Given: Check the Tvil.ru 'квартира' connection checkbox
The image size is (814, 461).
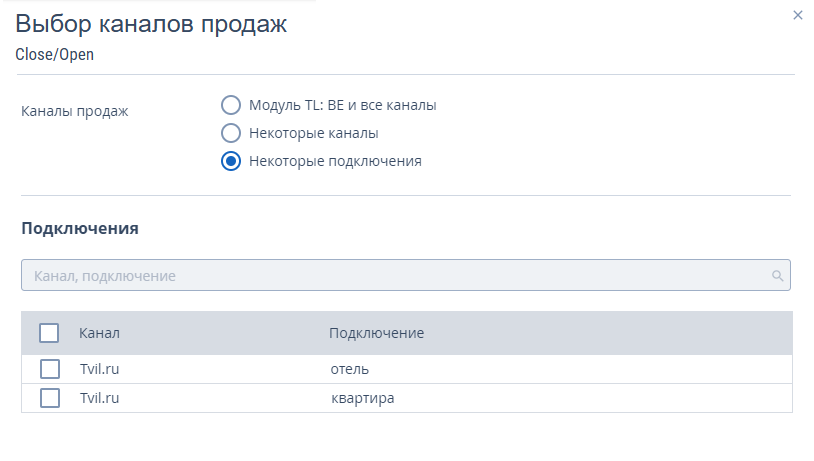Looking at the screenshot, I should click(49, 398).
